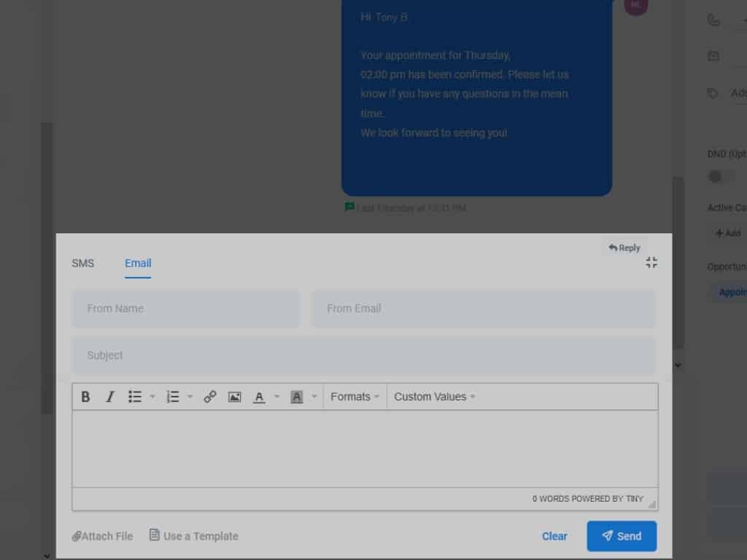Viewport: 747px width, 560px height.
Task: Attach a file to the email
Action: coord(103,536)
